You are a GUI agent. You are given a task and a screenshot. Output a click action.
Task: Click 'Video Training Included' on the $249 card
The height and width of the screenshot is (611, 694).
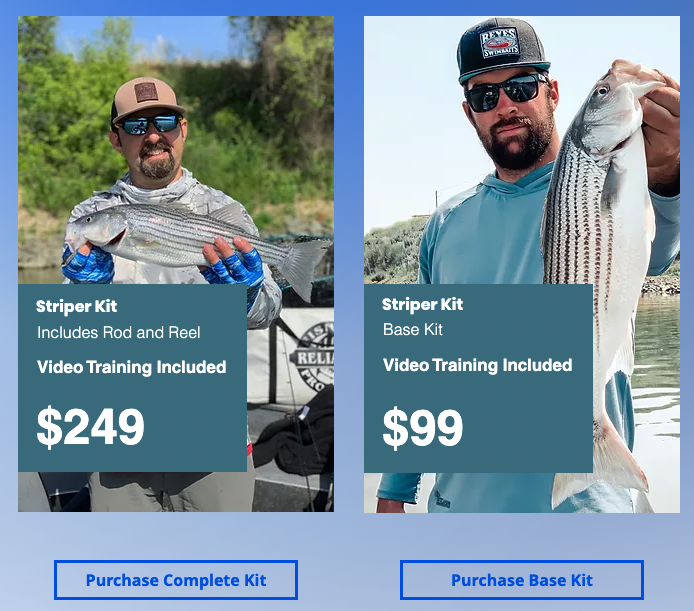click(x=131, y=367)
